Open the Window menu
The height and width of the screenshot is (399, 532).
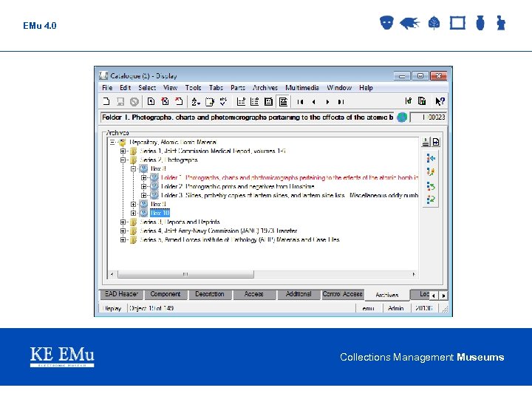339,87
